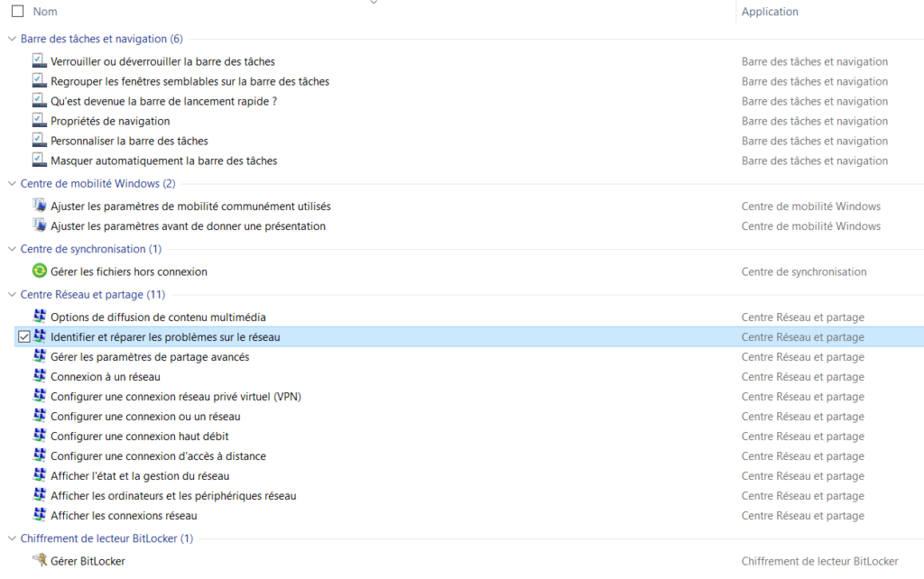
Task: Click the icon for Configurer une connexion haut débit
Action: [39, 436]
